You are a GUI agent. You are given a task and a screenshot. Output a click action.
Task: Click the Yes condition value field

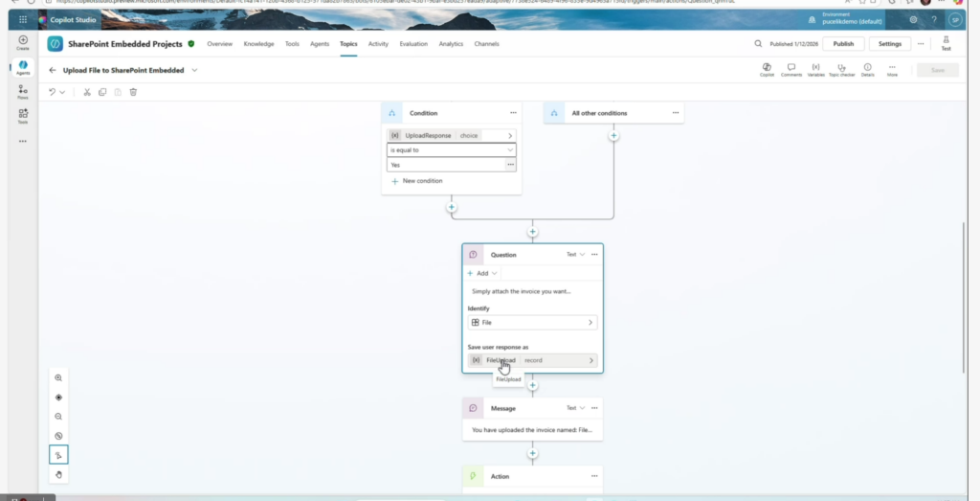point(446,165)
